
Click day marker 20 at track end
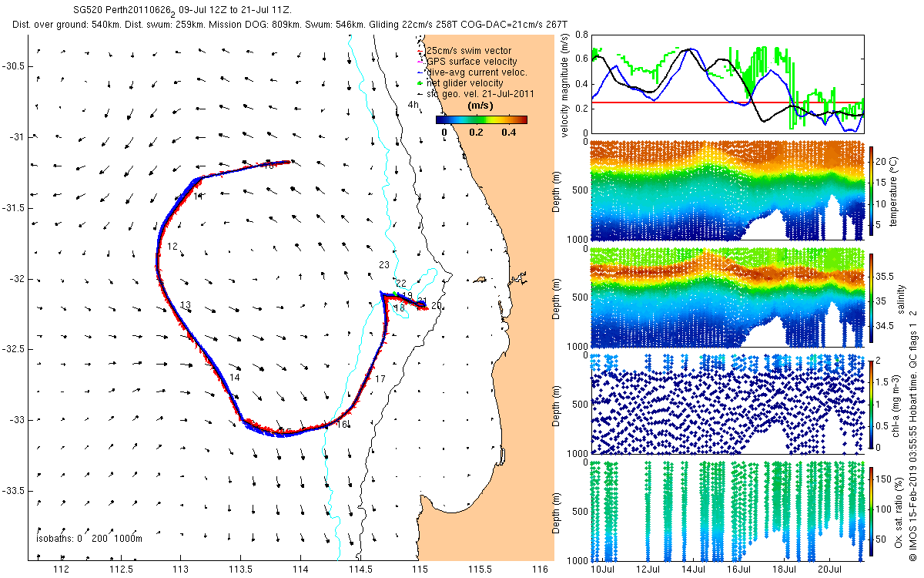tap(436, 306)
